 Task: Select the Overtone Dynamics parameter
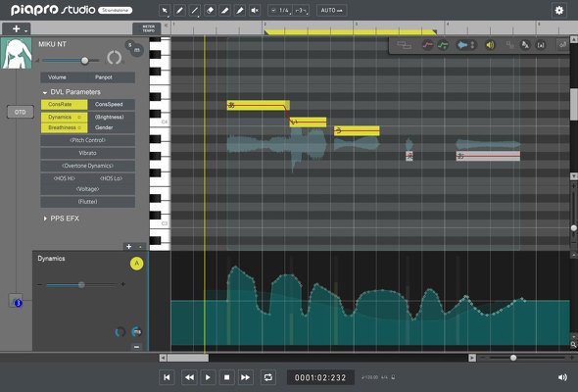[88, 166]
